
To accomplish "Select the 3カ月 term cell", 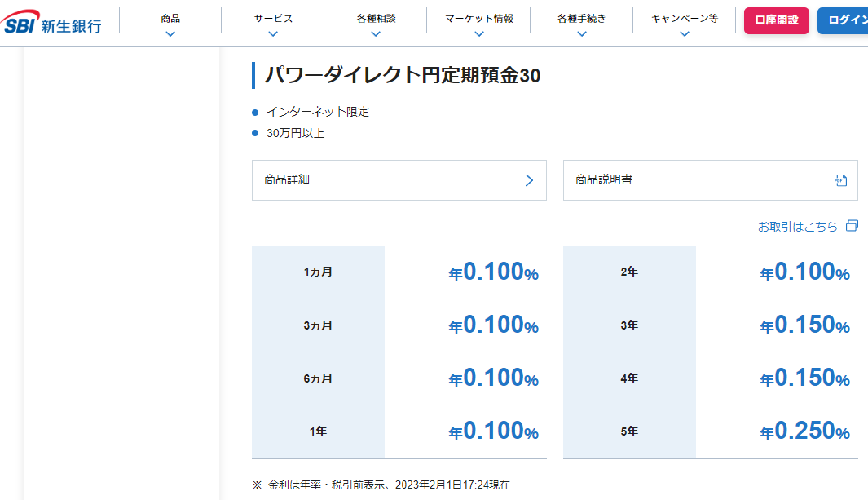I will click(319, 325).
